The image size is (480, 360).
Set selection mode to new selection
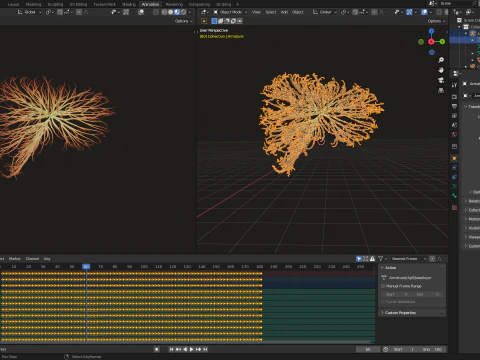(x=214, y=21)
